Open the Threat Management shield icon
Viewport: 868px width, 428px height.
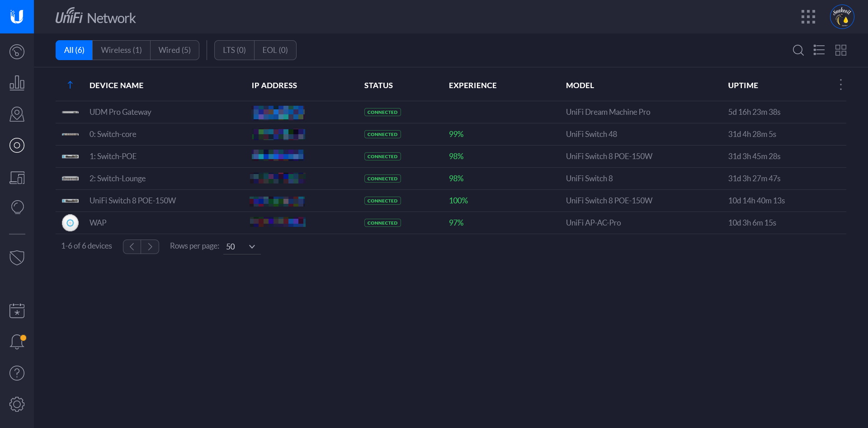pyautogui.click(x=17, y=258)
